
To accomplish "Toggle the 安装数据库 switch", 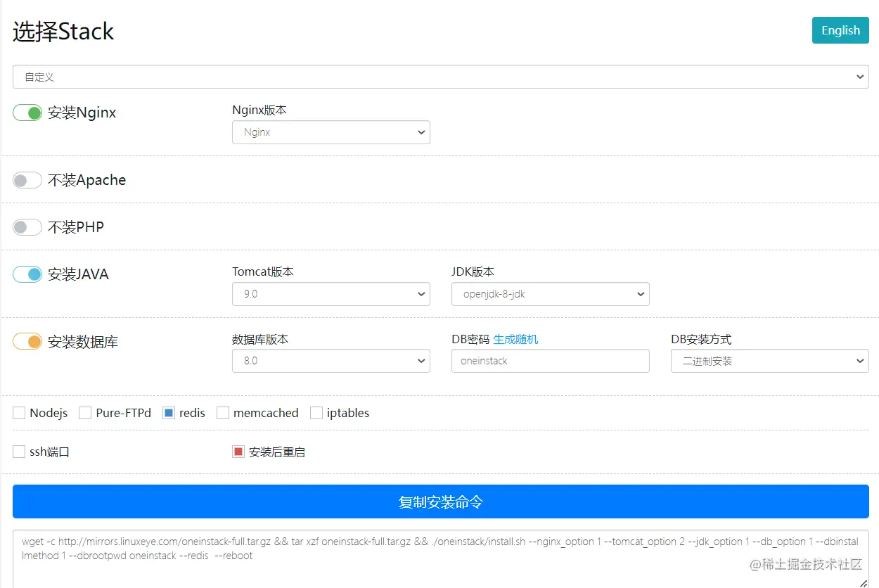I will (x=27, y=342).
